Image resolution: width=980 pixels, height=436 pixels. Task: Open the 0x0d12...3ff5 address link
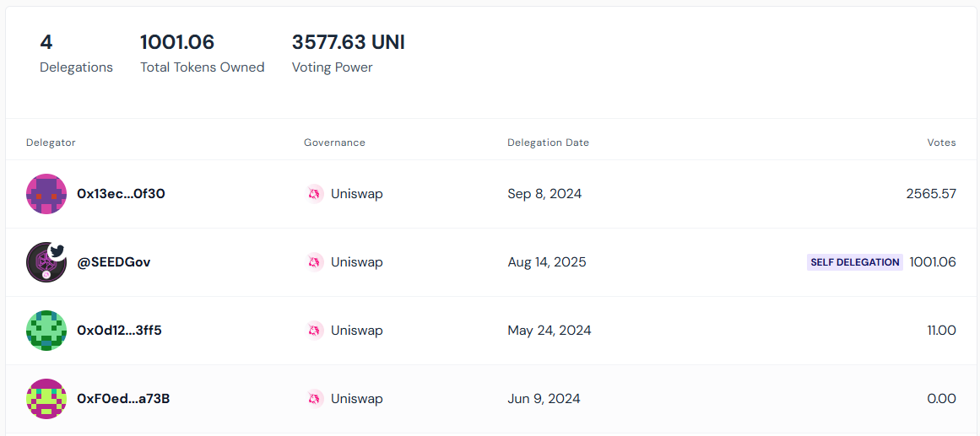[119, 331]
